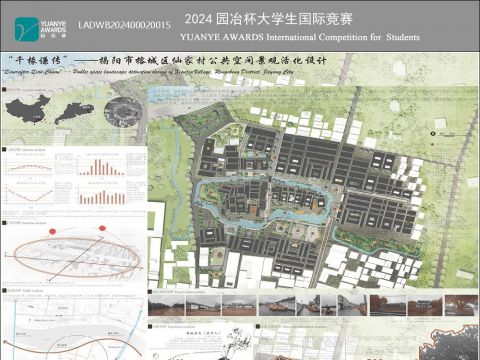Click the last site photo in the strip
Image resolution: width=480 pixels, height=360 pixels.
click(462, 305)
